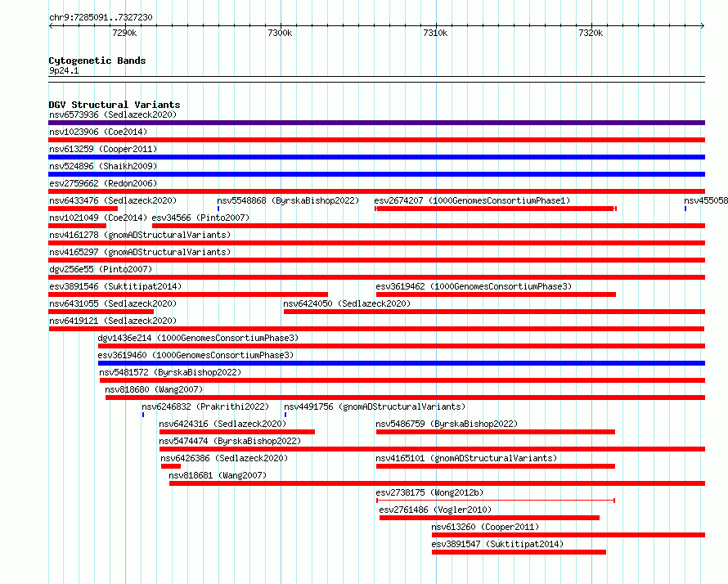The image size is (728, 584).
Task: Click esv2759662 (Redon2006) label
Action: click(103, 183)
